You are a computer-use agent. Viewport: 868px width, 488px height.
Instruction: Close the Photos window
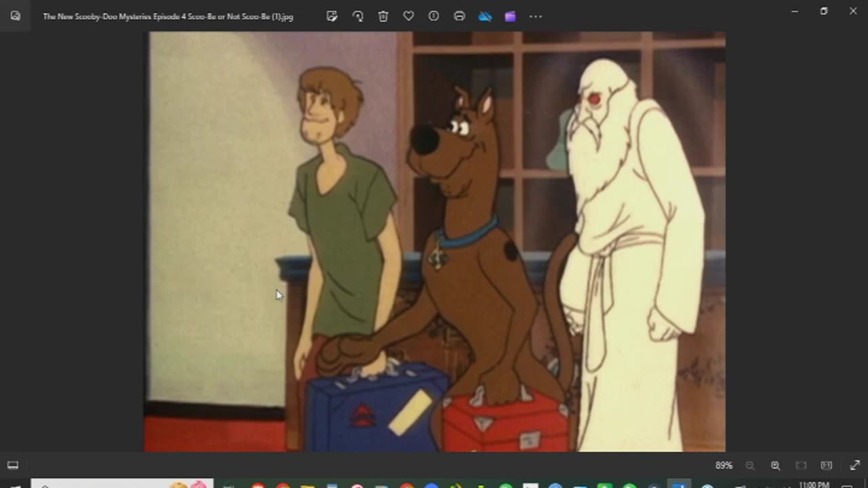tap(853, 11)
